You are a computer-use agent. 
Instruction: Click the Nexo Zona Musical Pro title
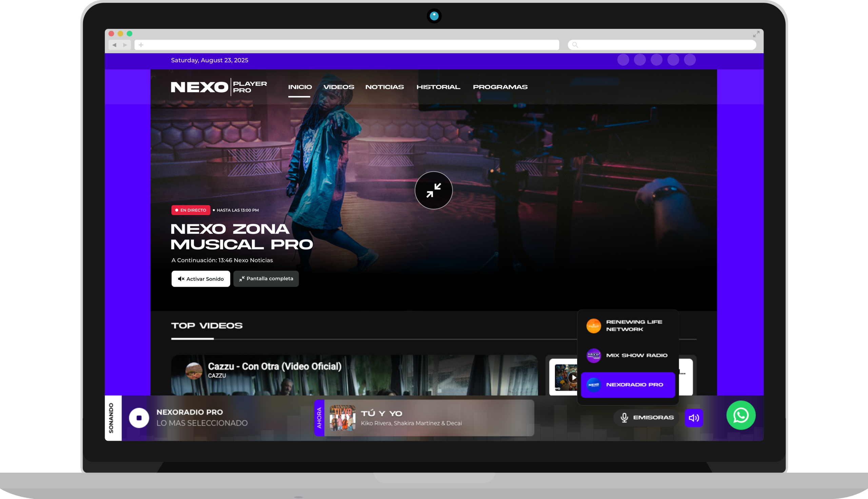(x=242, y=236)
